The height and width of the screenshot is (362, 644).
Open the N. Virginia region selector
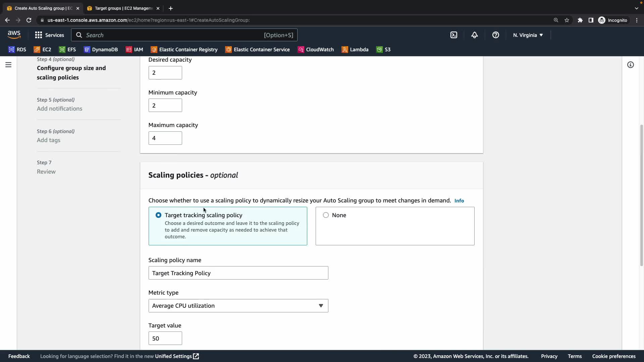528,35
